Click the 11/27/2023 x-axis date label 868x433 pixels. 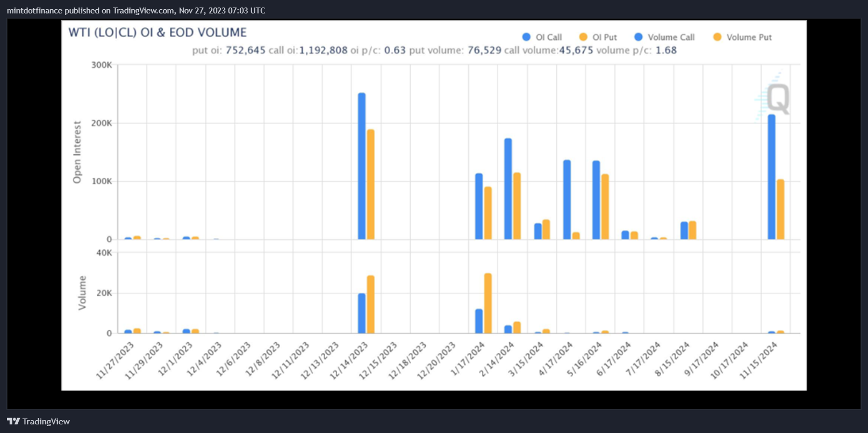[x=115, y=360]
